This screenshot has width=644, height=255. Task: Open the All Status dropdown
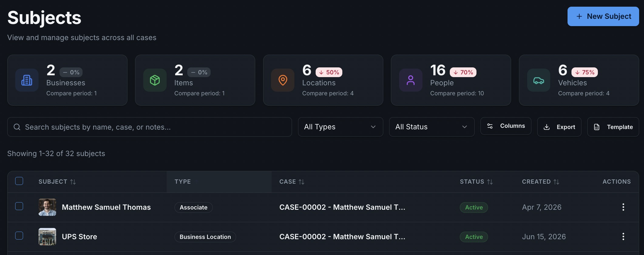tap(432, 127)
